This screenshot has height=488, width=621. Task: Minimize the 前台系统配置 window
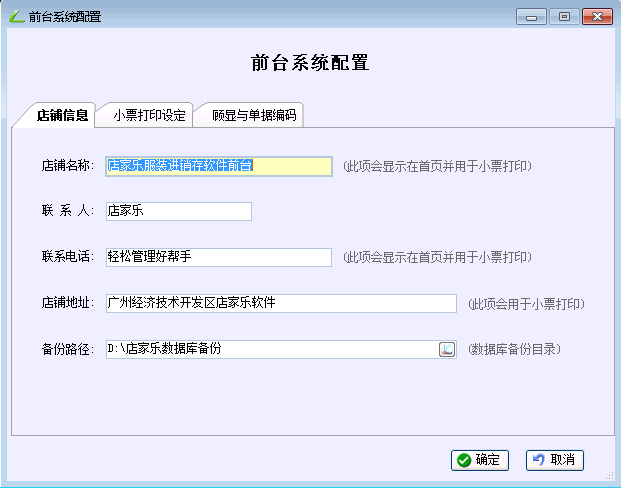pos(531,17)
